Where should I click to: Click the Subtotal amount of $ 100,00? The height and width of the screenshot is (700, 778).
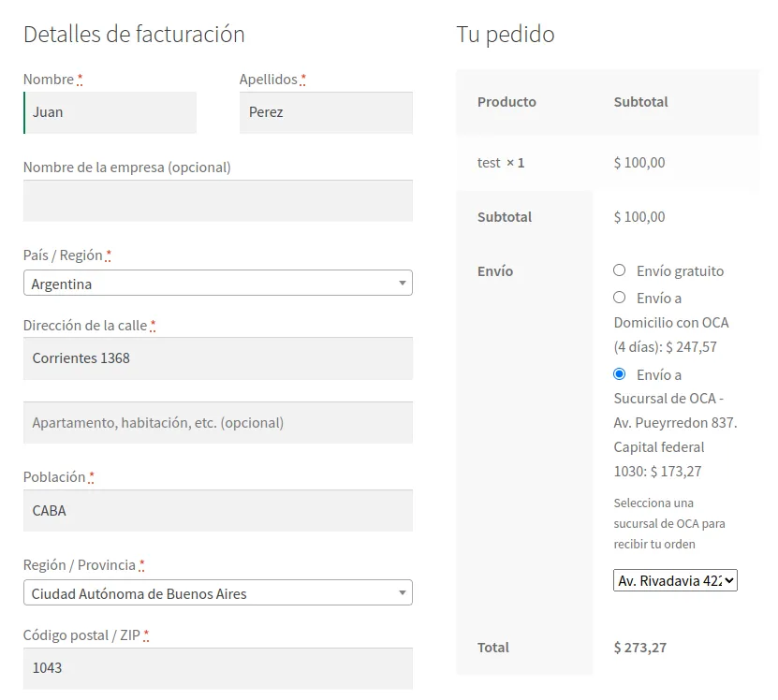[640, 216]
